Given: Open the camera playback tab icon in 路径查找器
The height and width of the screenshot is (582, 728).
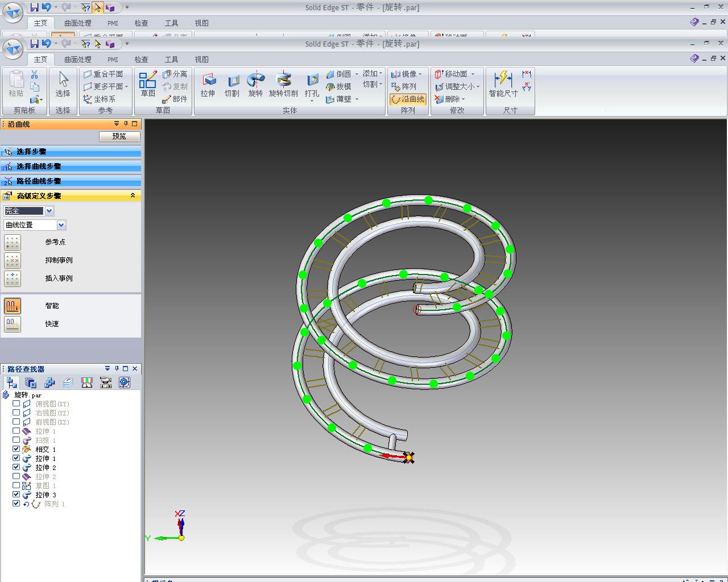Looking at the screenshot, I should [x=105, y=383].
